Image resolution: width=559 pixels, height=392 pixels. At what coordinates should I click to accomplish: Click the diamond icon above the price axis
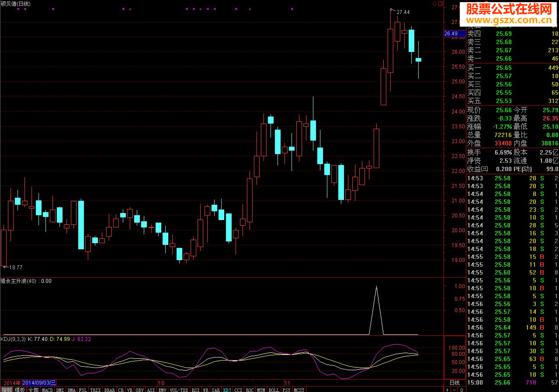435,3
